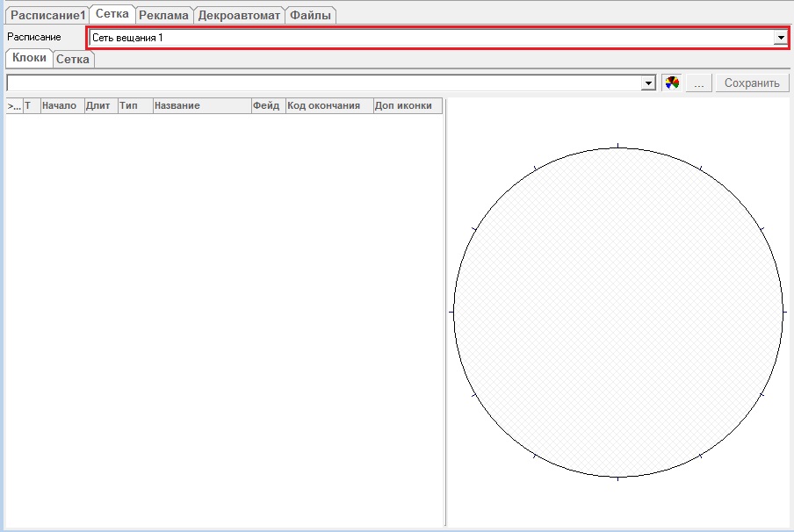Click the ellipsis (...) button
Screen dimensions: 794x532
[x=699, y=83]
